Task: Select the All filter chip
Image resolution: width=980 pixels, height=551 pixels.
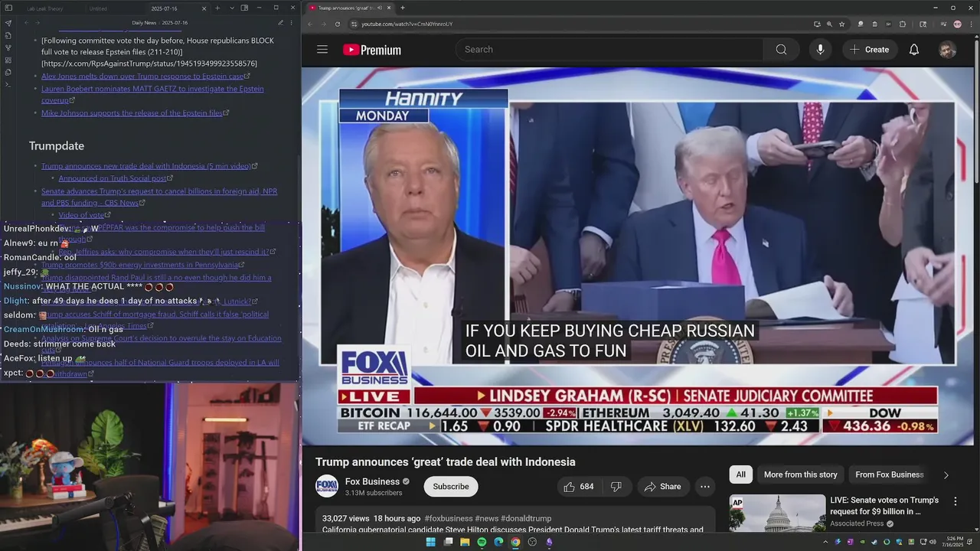Action: pyautogui.click(x=740, y=474)
